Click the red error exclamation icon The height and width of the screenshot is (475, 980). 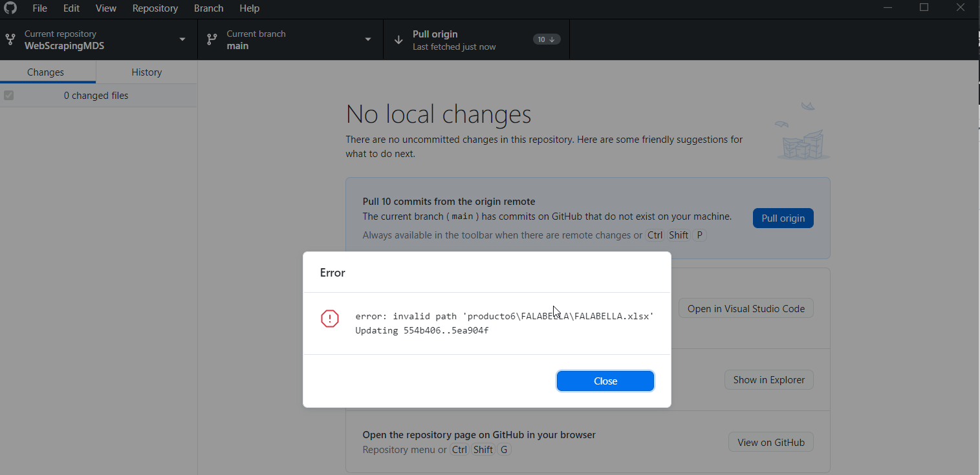coord(329,319)
